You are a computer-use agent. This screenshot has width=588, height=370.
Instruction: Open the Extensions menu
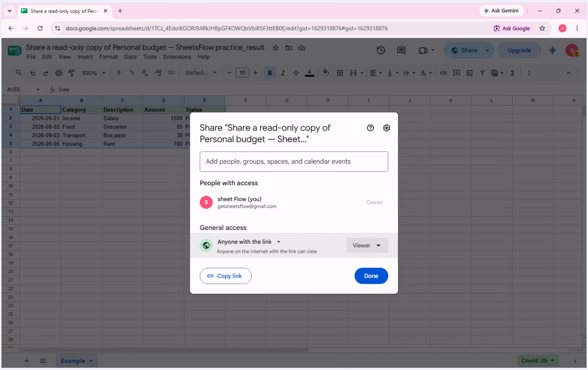[x=177, y=57]
